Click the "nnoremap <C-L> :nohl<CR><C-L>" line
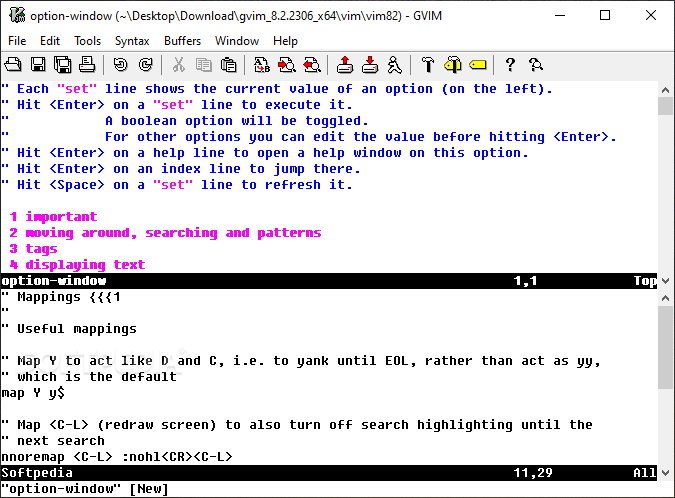 (x=117, y=457)
